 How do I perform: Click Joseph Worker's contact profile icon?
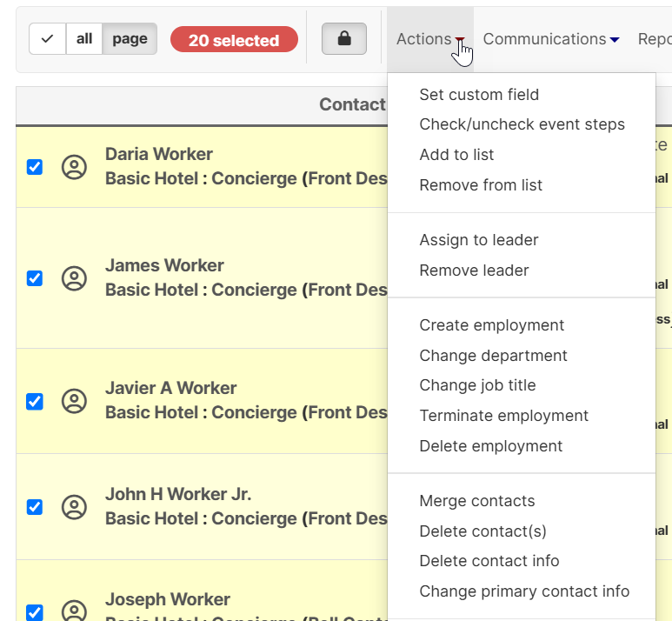[x=74, y=611]
